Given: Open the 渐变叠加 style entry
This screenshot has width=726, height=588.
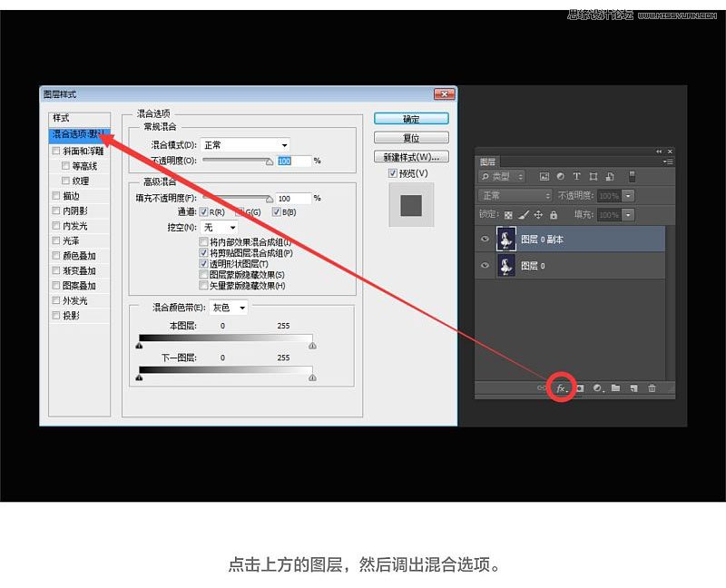Looking at the screenshot, I should (x=79, y=270).
